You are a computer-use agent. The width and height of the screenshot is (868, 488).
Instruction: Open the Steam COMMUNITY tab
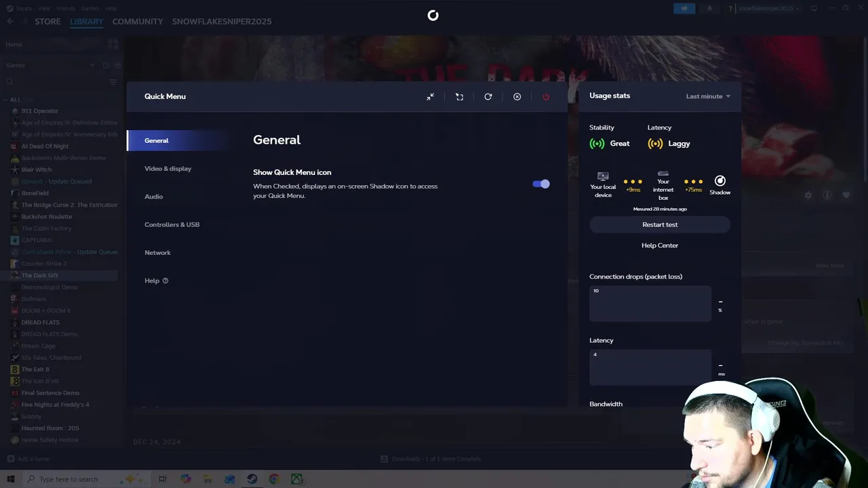click(138, 22)
